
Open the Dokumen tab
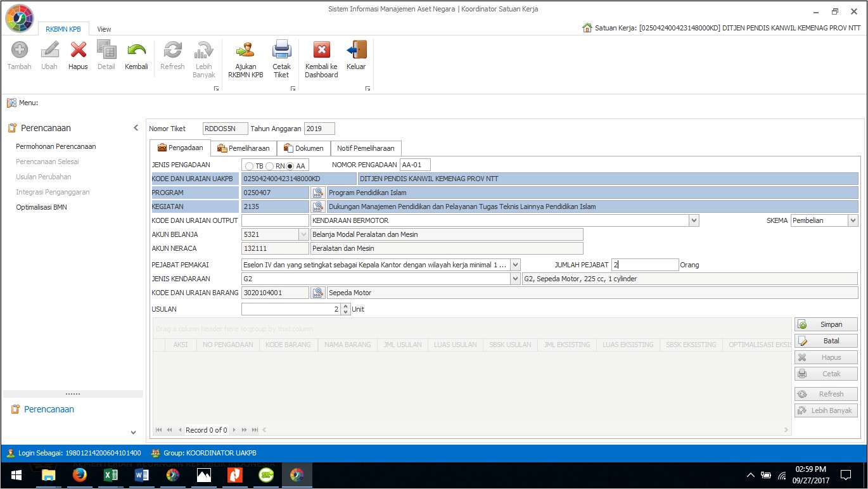pyautogui.click(x=303, y=148)
